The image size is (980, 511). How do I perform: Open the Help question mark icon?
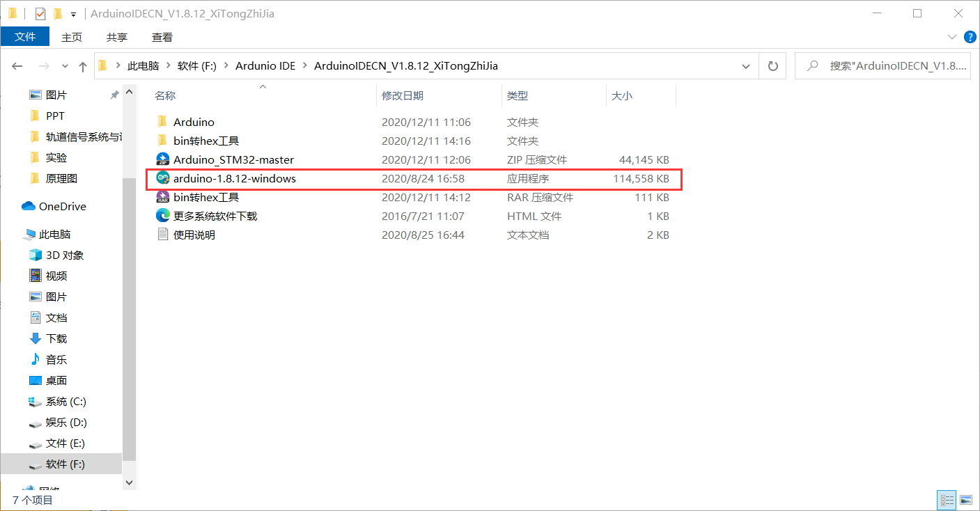pyautogui.click(x=969, y=37)
